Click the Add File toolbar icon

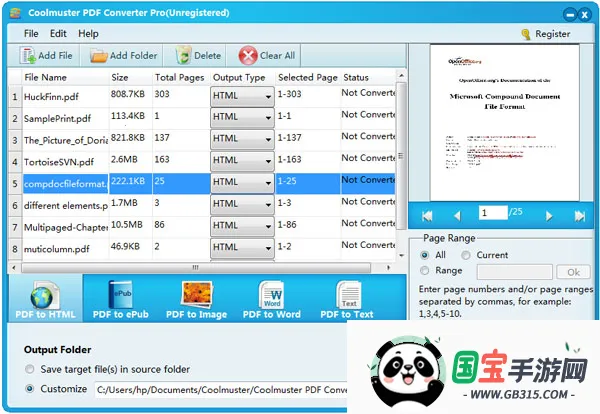27,56
